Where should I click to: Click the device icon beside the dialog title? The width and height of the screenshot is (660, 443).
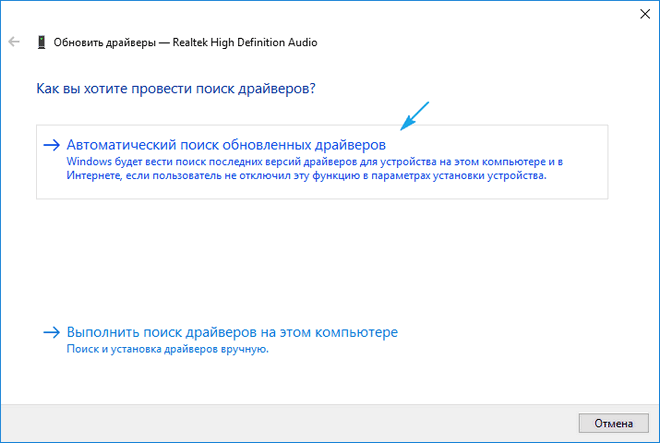[40, 43]
